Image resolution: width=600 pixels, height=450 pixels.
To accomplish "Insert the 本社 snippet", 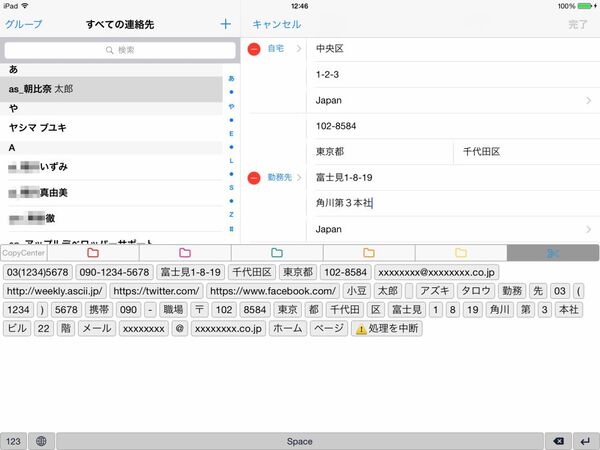I will (569, 310).
